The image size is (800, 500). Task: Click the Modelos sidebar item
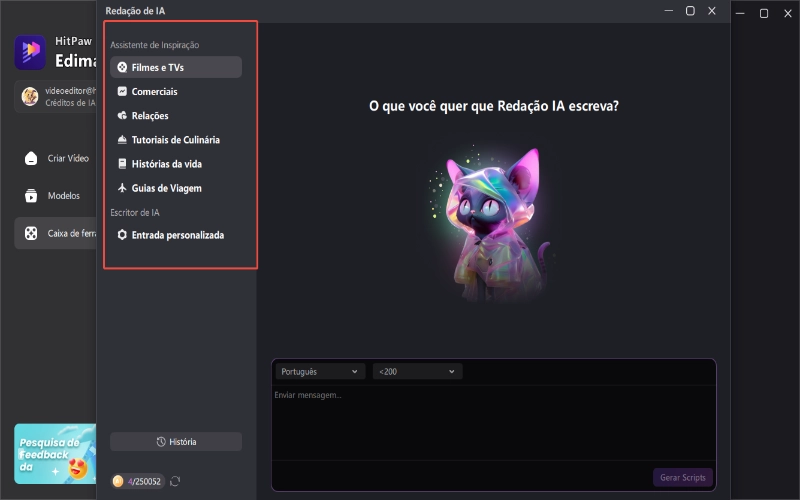point(56,195)
